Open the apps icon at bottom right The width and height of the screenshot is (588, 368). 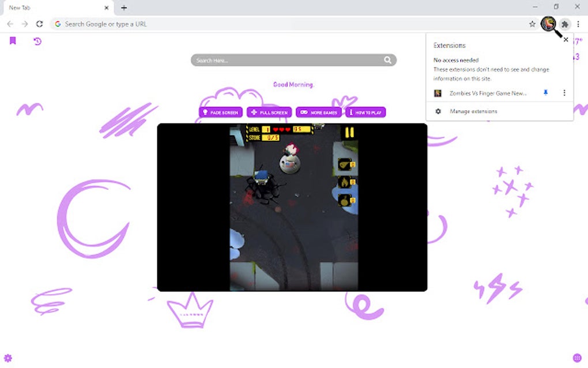[576, 358]
